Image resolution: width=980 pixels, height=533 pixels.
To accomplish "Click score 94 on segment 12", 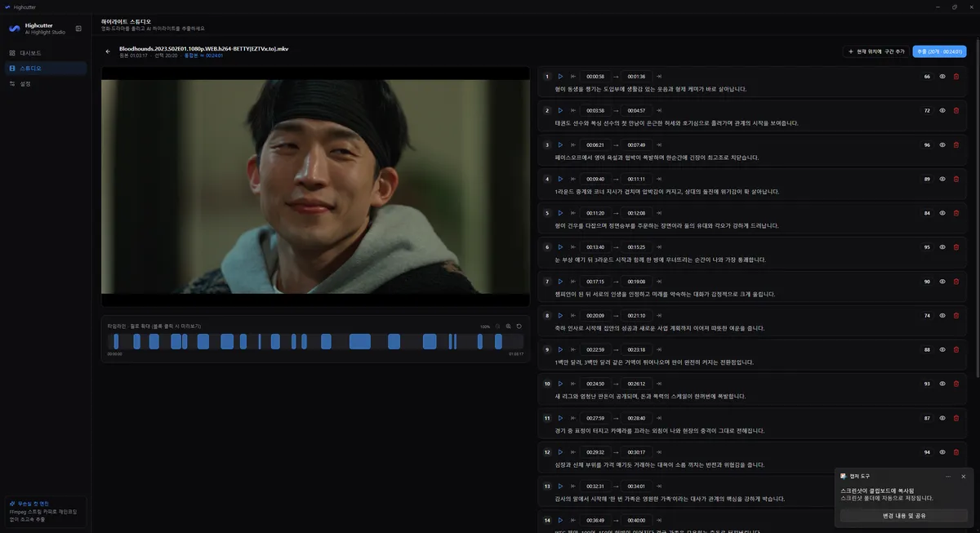I will click(x=927, y=452).
